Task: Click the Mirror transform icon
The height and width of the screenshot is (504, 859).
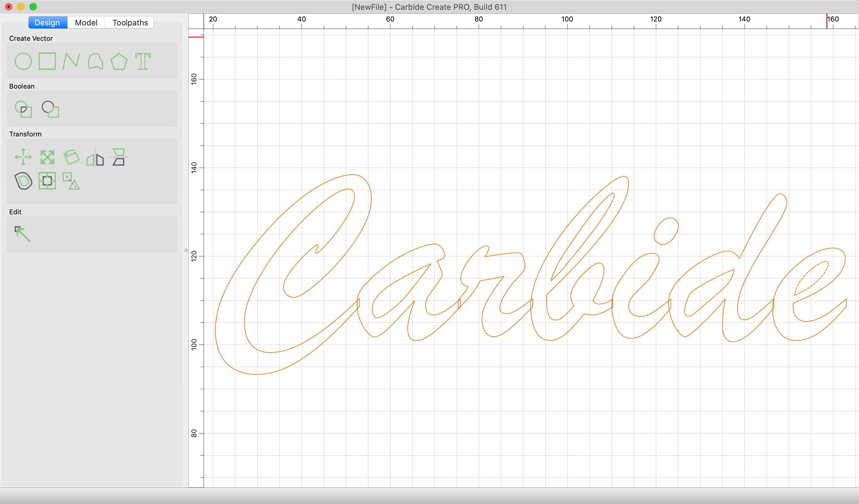Action: coord(95,157)
